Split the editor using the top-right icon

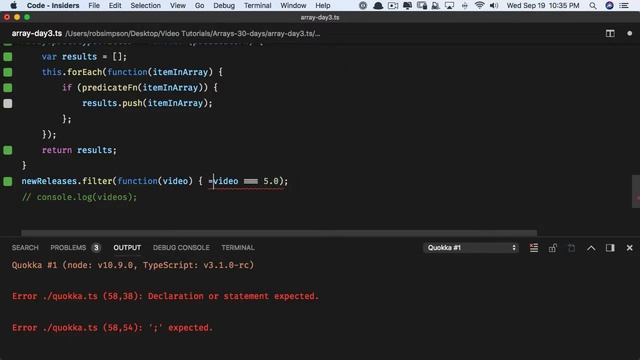610,33
